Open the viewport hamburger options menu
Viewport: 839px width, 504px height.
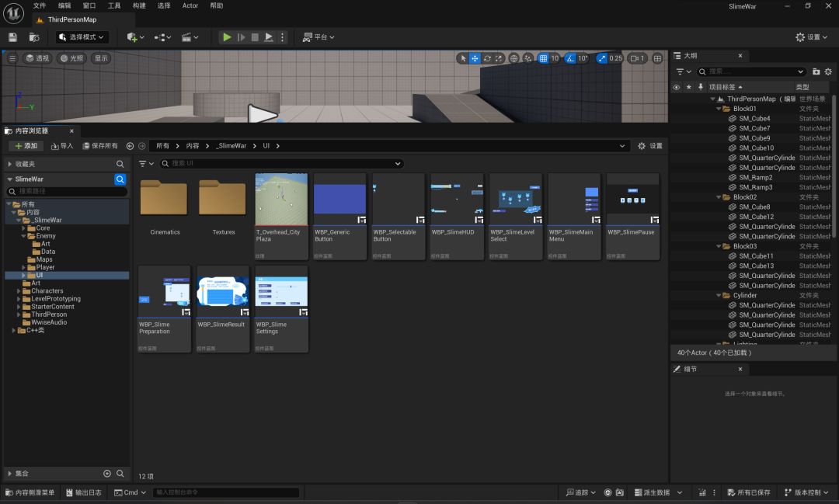[12, 58]
